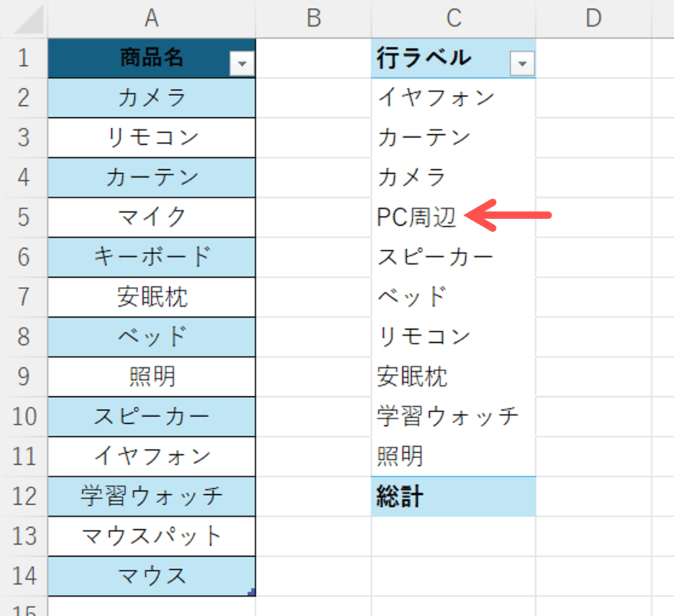The image size is (674, 616).
Task: Click the イヤフォン pivot row label
Action: point(436,98)
